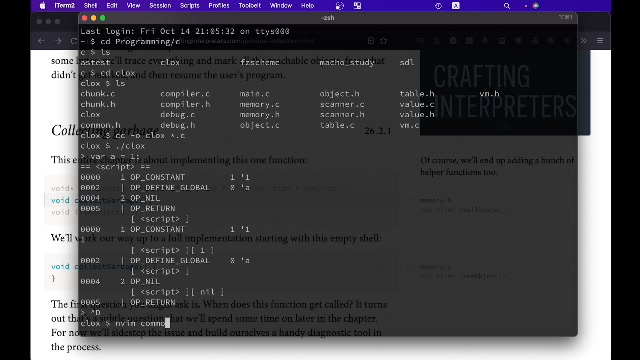Click the -zsh title of the terminal window
Image resolution: width=640 pixels, height=360 pixels.
point(328,18)
